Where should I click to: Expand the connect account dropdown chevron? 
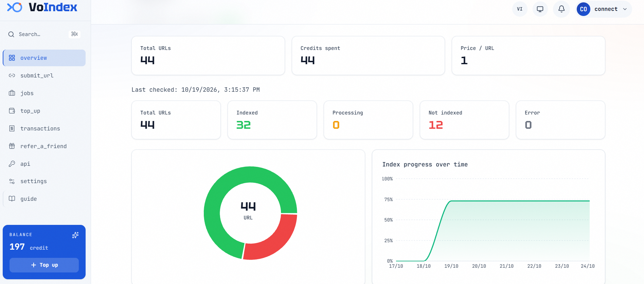tap(625, 9)
